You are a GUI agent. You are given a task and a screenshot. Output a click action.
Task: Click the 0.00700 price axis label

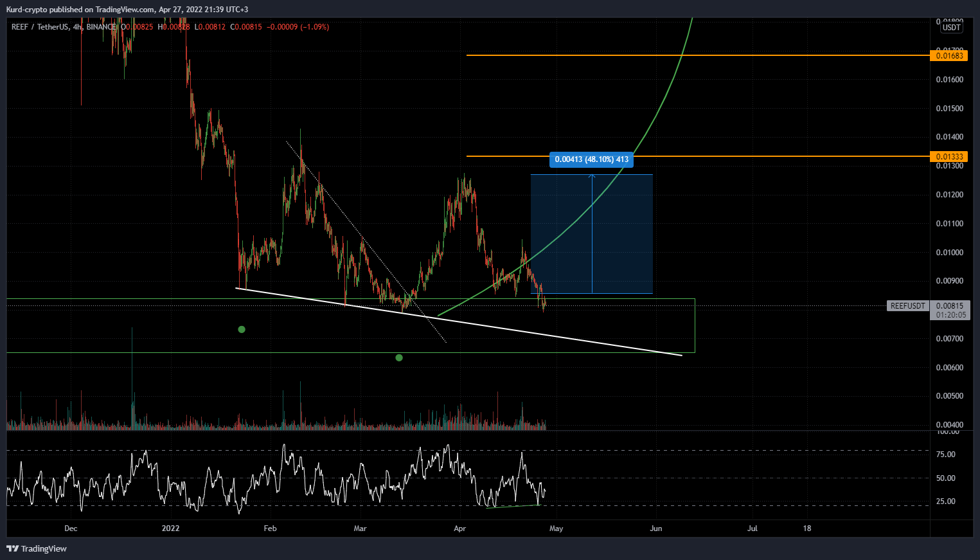point(949,339)
